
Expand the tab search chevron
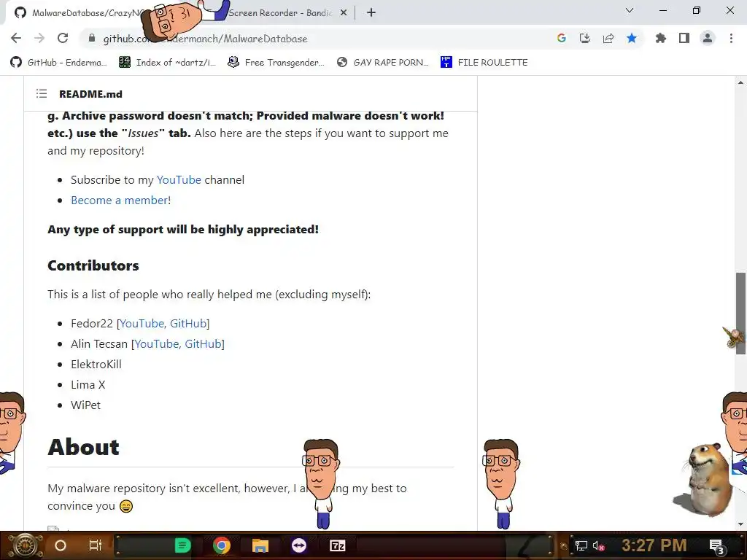pos(630,10)
